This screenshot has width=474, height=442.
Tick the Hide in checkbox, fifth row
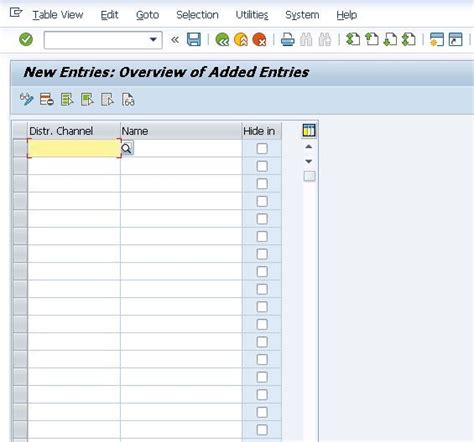[x=262, y=219]
